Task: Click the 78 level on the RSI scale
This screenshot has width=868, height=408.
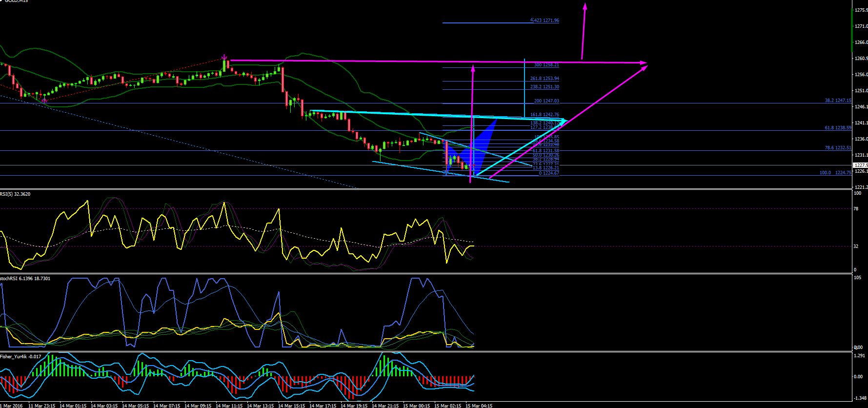Action: tap(856, 209)
